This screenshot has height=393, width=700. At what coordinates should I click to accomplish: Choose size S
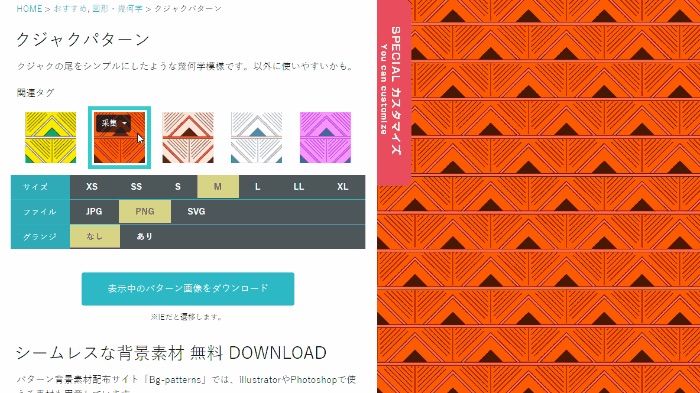[178, 187]
